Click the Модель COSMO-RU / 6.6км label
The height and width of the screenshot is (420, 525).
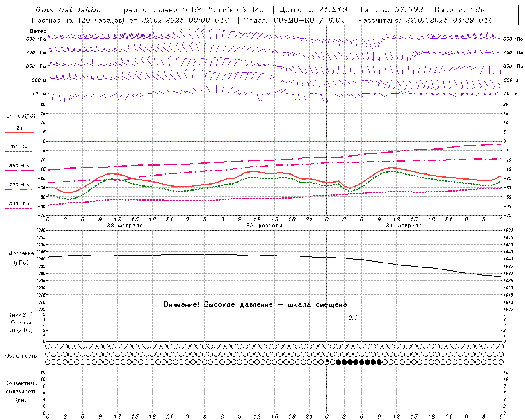pos(296,20)
